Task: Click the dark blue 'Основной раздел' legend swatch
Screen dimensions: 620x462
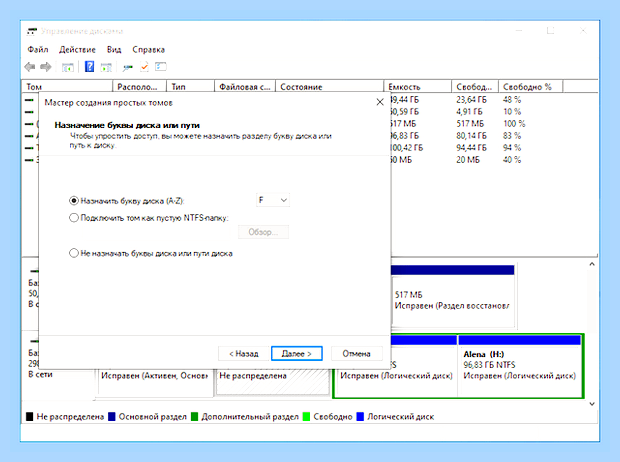Action: [x=112, y=417]
